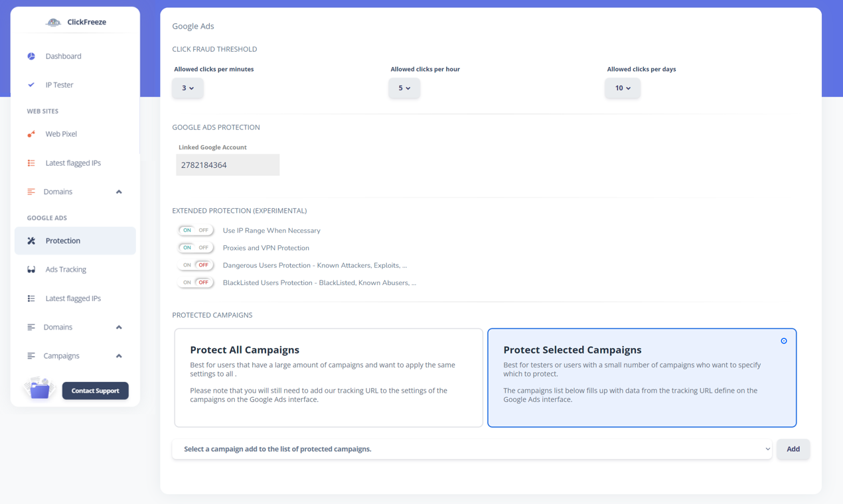Click the list icon under Google Ads
843x504 pixels.
pyautogui.click(x=31, y=298)
